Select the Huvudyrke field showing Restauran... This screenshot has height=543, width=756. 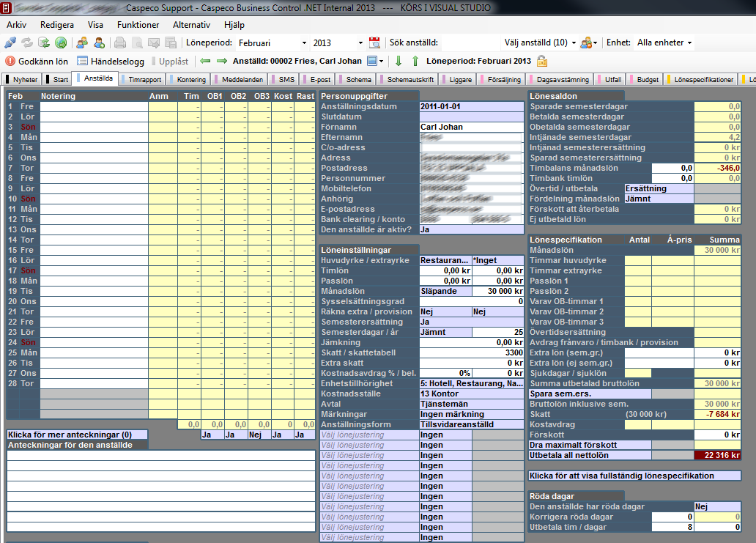point(445,260)
